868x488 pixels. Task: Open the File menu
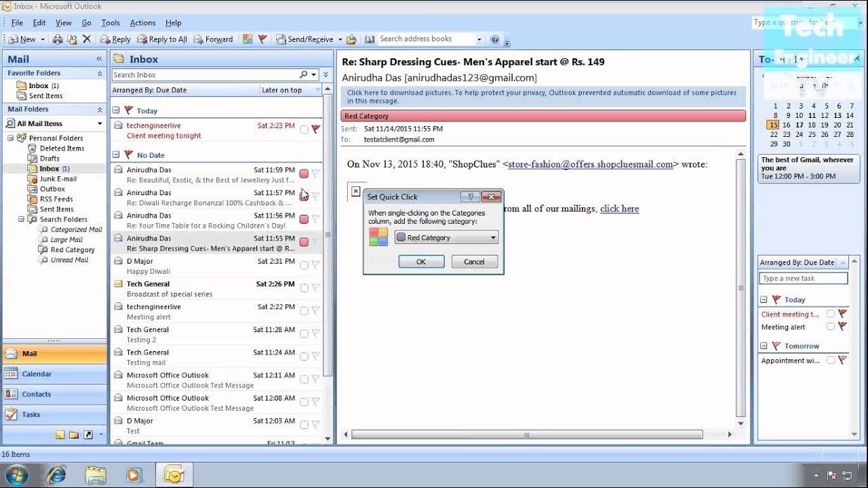[x=17, y=22]
